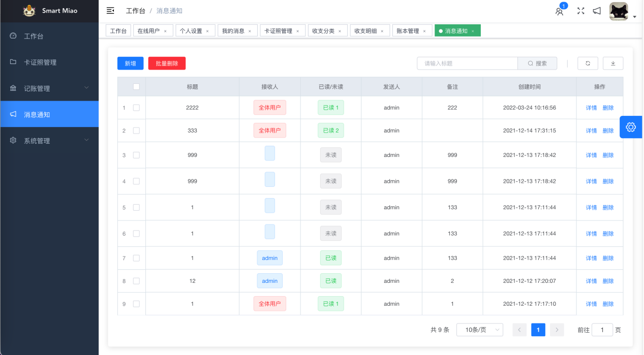Viewport: 644px width, 355px height.
Task: Click the megaphone notification icon in header
Action: [x=597, y=11]
